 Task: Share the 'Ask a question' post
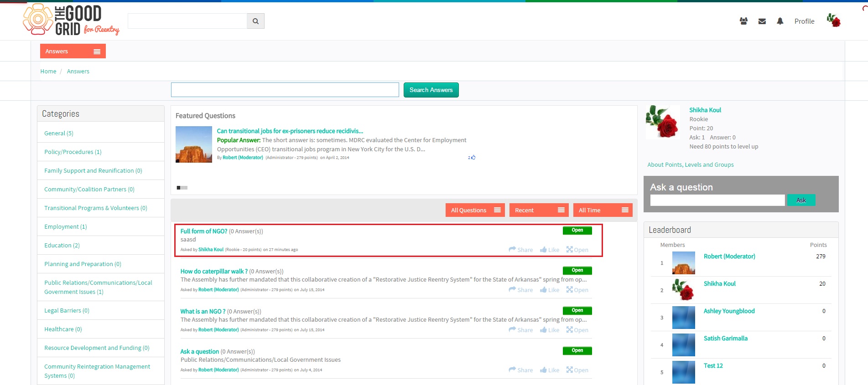point(521,370)
